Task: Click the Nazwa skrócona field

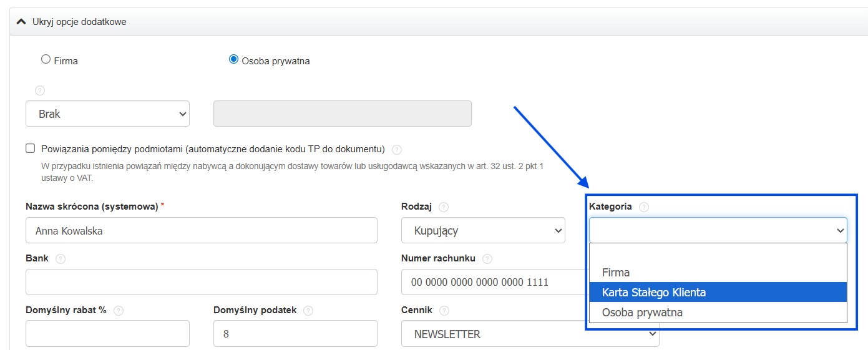Action: click(202, 230)
